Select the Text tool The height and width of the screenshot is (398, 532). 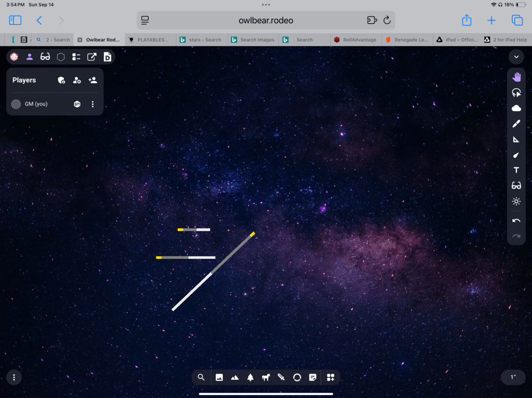click(x=516, y=170)
